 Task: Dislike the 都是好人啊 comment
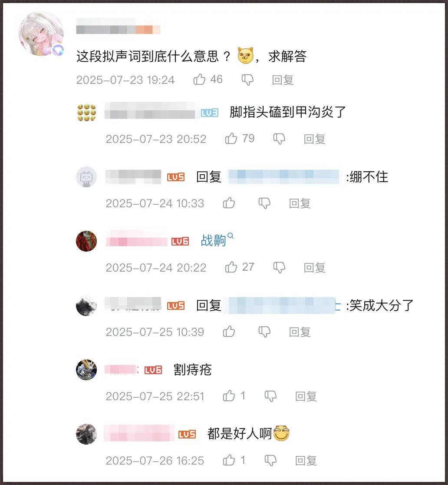[270, 461]
